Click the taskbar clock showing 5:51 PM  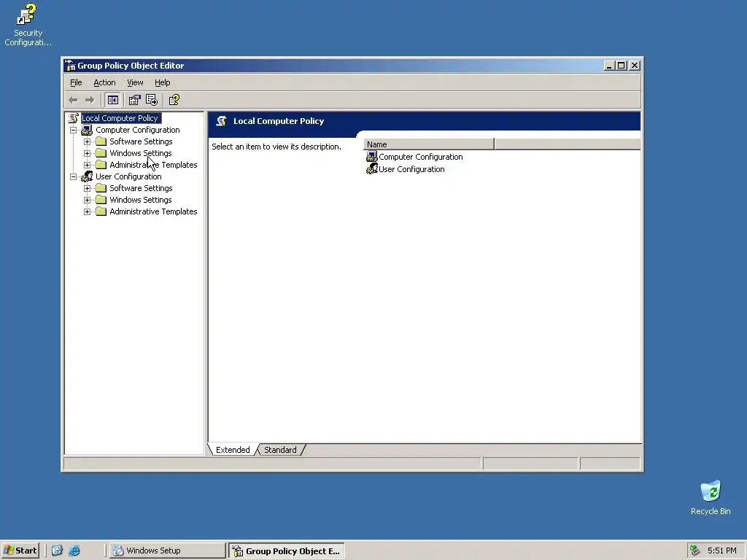pyautogui.click(x=721, y=551)
